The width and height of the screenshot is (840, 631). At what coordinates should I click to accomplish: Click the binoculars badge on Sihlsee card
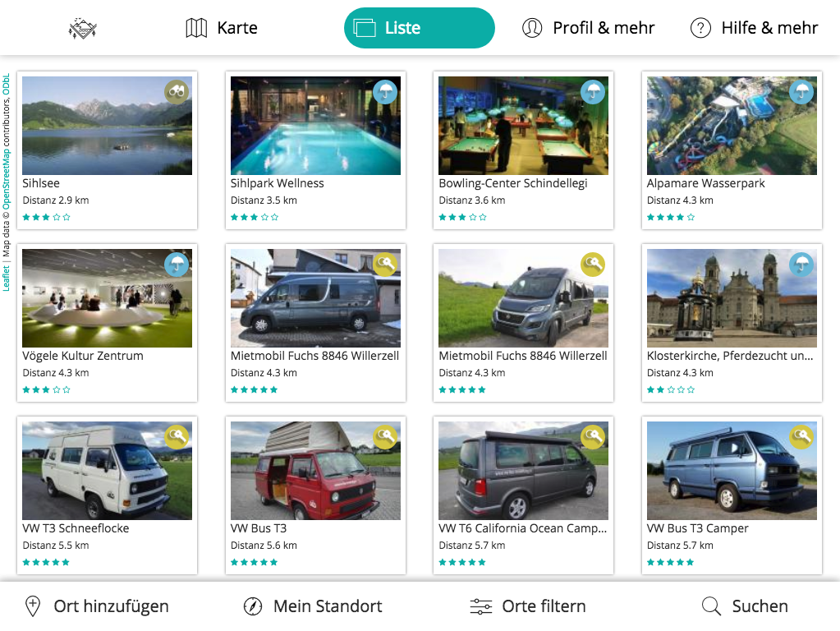tap(177, 92)
